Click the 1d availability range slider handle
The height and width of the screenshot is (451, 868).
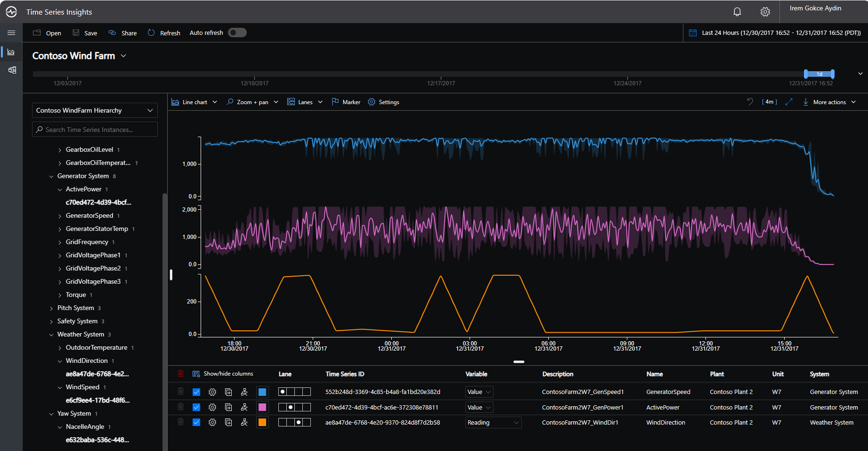pos(819,74)
